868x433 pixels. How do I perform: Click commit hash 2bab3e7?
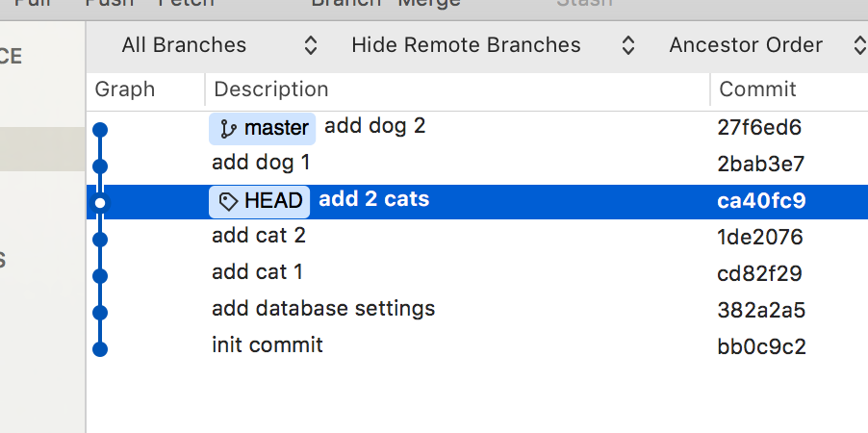pos(761,164)
